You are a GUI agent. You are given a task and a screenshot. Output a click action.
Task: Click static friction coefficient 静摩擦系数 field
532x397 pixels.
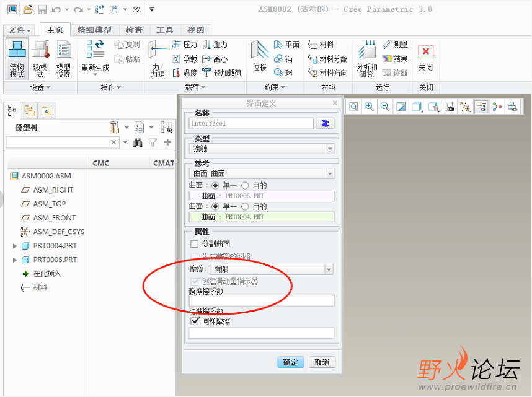pos(261,300)
